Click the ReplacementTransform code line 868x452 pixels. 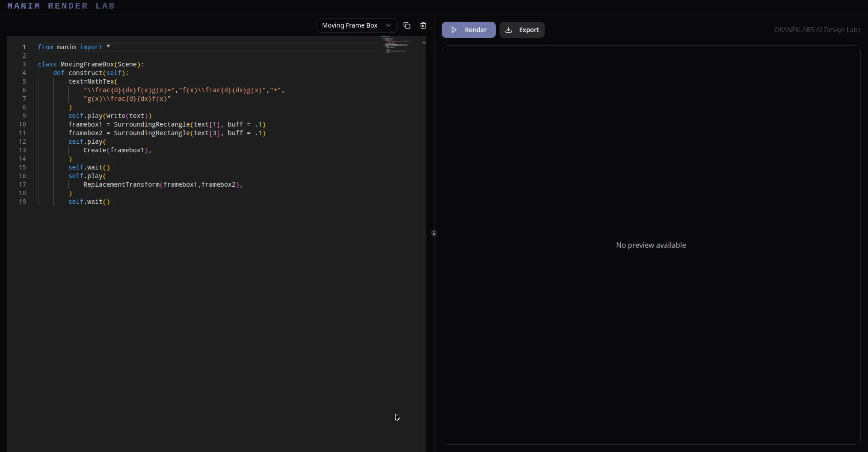pos(163,184)
